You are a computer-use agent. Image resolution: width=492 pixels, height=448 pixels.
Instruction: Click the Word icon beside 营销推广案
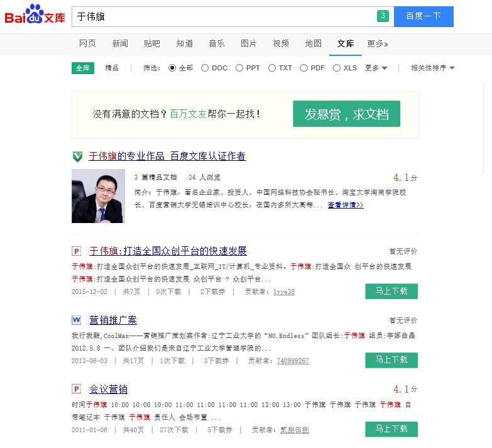[x=76, y=320]
